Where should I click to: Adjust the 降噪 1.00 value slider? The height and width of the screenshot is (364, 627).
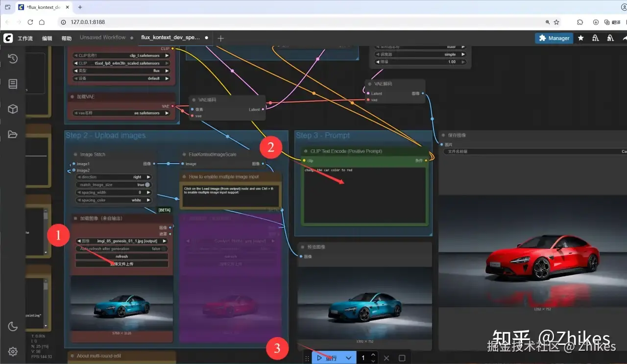pyautogui.click(x=420, y=62)
